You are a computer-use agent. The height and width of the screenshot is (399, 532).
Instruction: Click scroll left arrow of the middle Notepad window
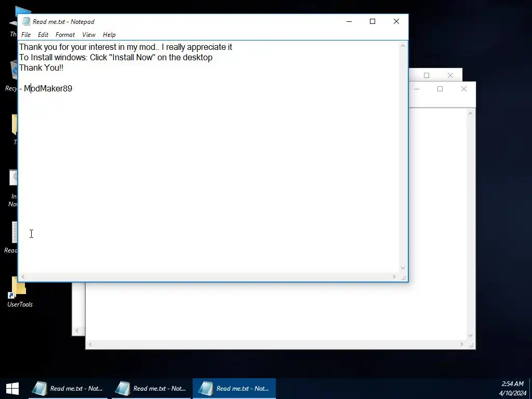coord(77,331)
